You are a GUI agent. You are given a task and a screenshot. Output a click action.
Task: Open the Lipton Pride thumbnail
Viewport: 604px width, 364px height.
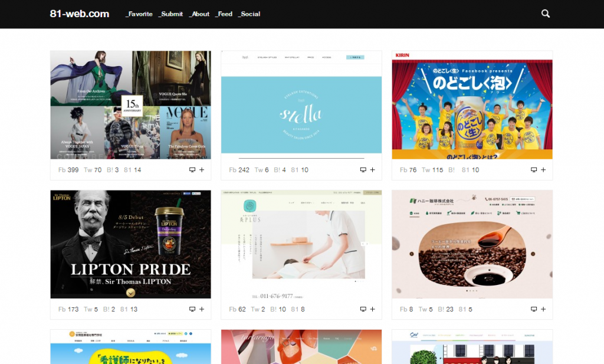tap(130, 244)
